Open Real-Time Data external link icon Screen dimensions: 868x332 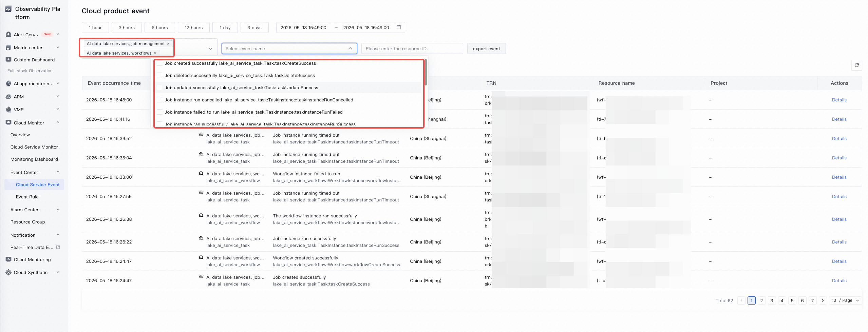(x=58, y=247)
